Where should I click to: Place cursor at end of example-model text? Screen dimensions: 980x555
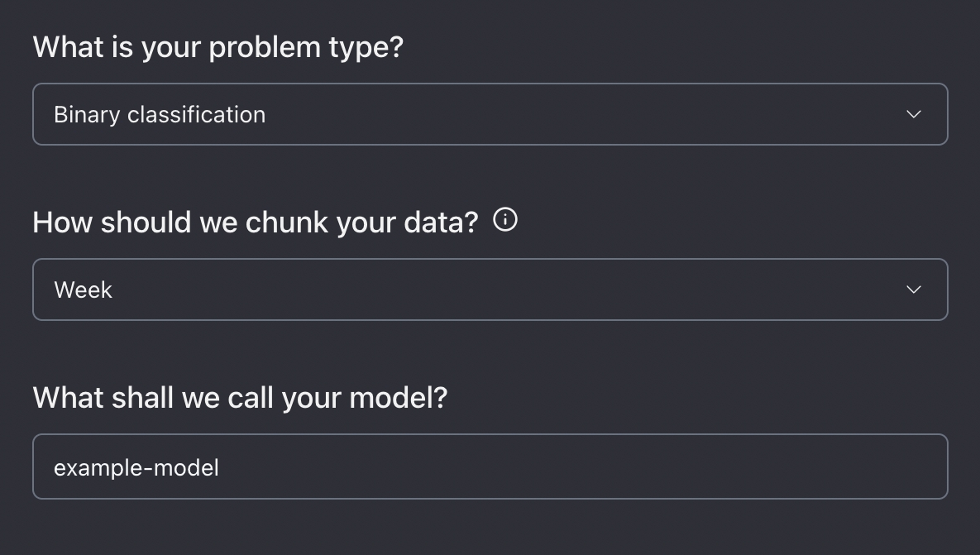point(221,467)
